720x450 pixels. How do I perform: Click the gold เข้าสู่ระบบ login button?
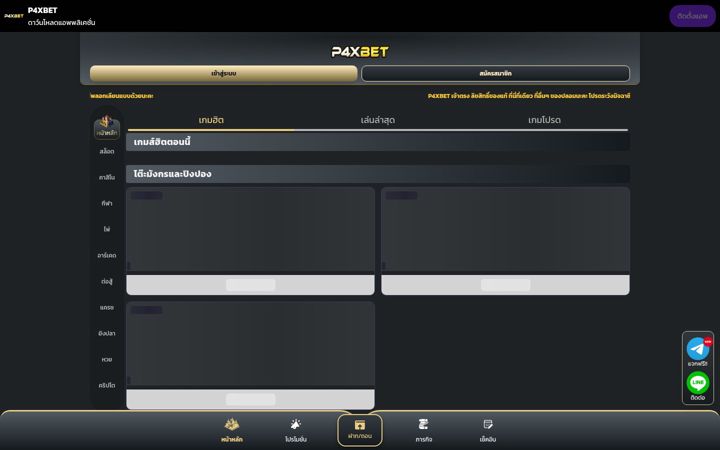click(x=224, y=73)
